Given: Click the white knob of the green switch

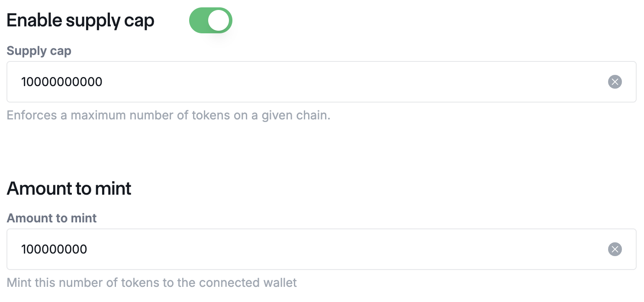Looking at the screenshot, I should coord(219,21).
